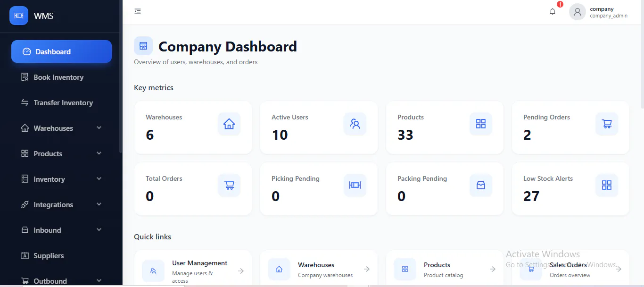Click the notification badge count
Screen dimensions: 644x287
click(x=560, y=4)
